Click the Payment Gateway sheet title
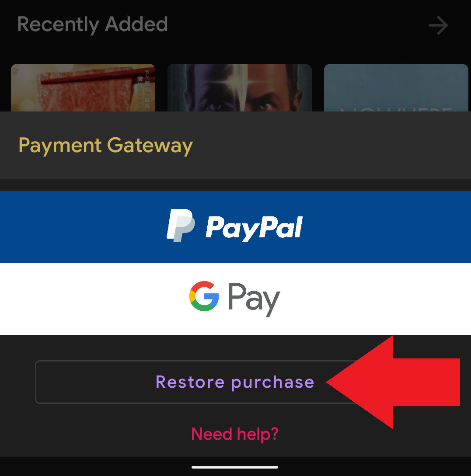This screenshot has width=471, height=476. (105, 146)
